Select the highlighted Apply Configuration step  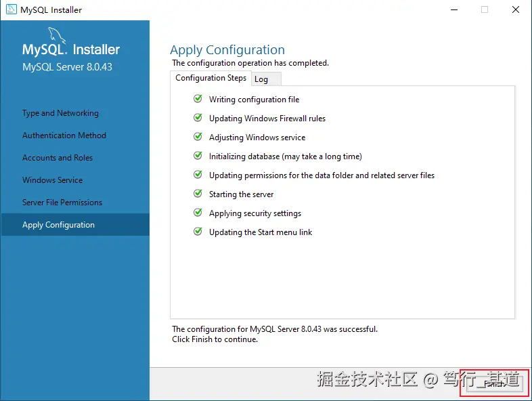tap(58, 225)
